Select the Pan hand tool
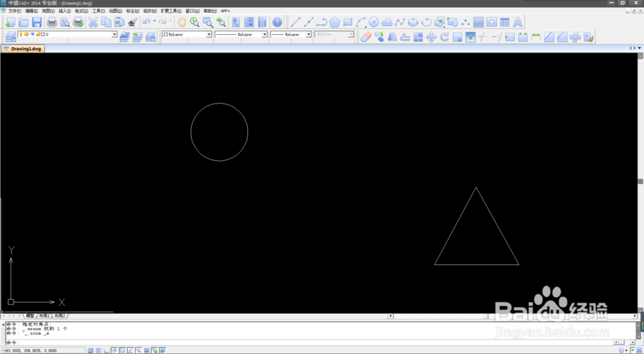The height and width of the screenshot is (354, 644). (182, 22)
